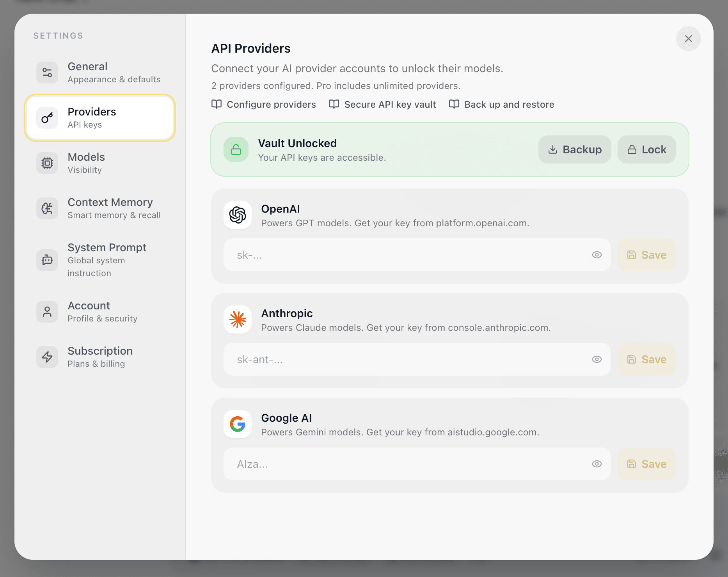The image size is (728, 577).
Task: Reveal the Anthropic API key with eye icon
Action: 597,359
